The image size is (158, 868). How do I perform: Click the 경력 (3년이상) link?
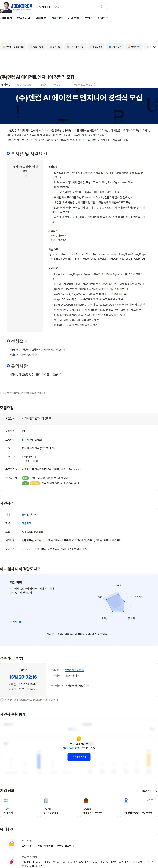[30, 514]
